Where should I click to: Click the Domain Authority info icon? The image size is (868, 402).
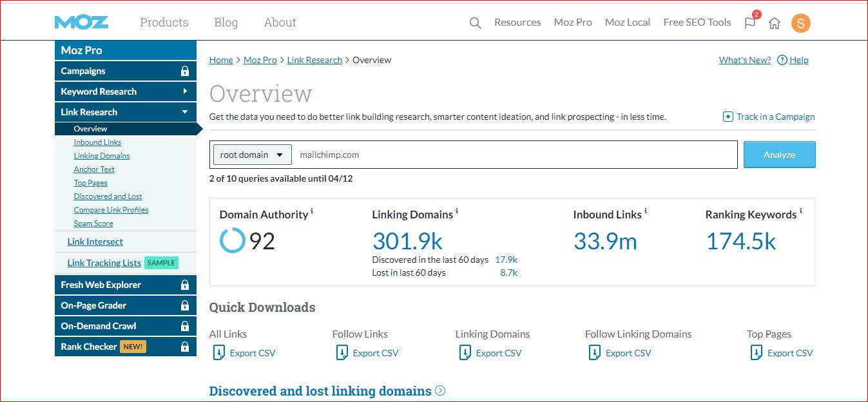[312, 211]
